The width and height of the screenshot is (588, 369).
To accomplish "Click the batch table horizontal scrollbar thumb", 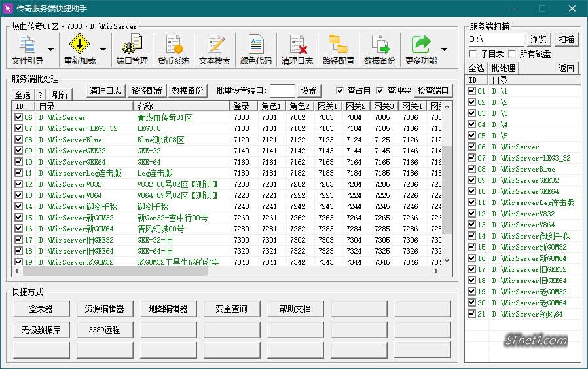I will pos(115,271).
